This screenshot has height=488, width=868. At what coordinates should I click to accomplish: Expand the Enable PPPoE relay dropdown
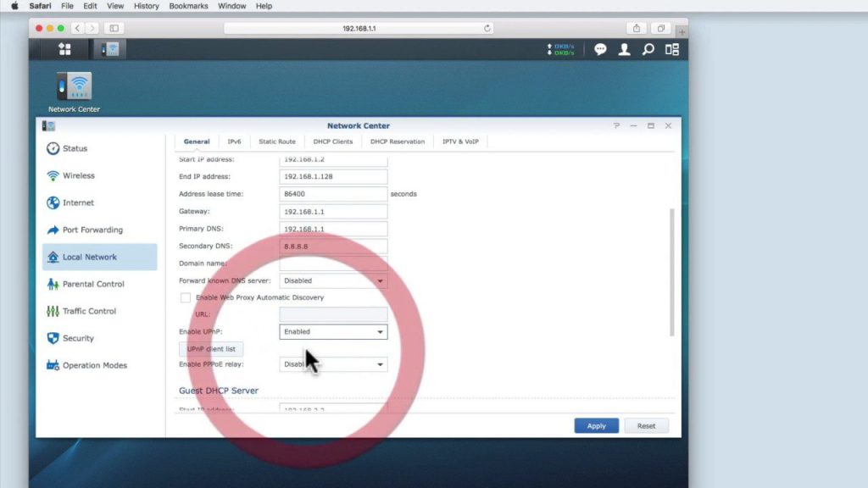tap(333, 364)
